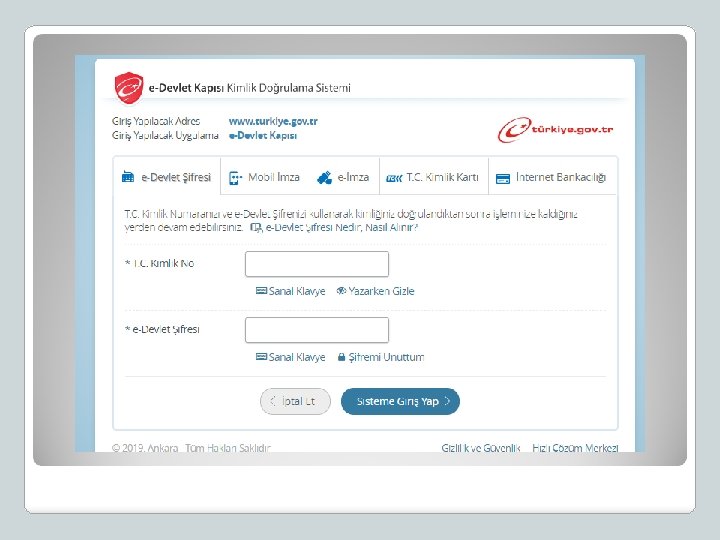
Task: Open Sanal Klavye under e-Devlet Şifresi field
Action: pos(291,357)
